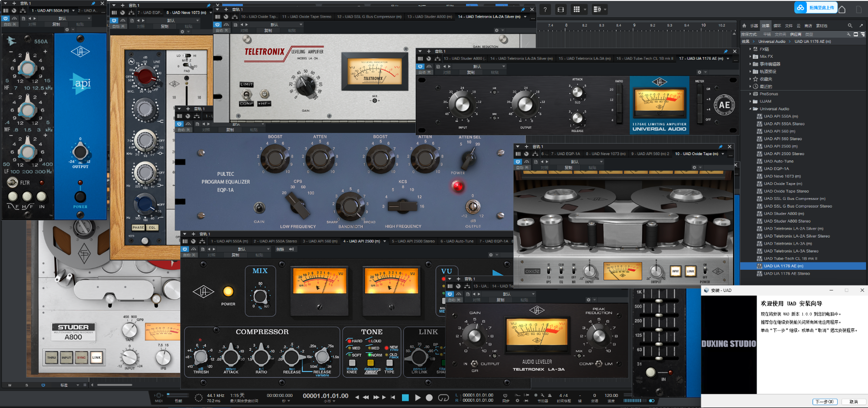Expand the Mix FX folder in browser

point(750,56)
